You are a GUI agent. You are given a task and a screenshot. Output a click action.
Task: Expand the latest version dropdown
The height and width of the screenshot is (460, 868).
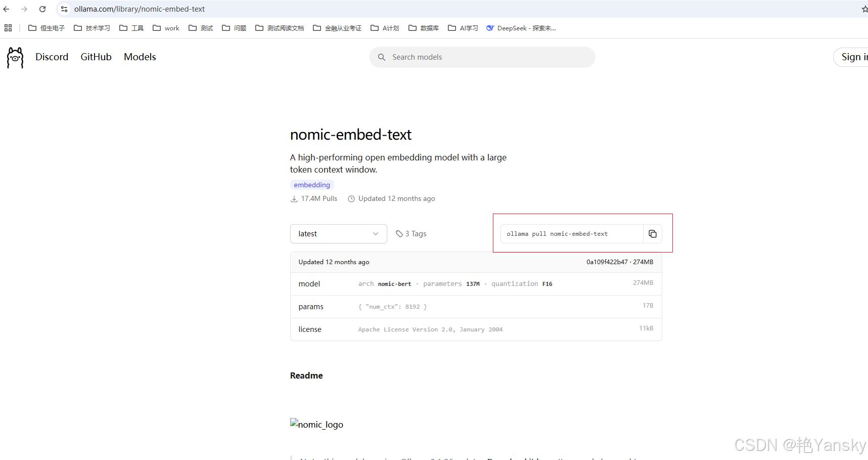click(339, 234)
